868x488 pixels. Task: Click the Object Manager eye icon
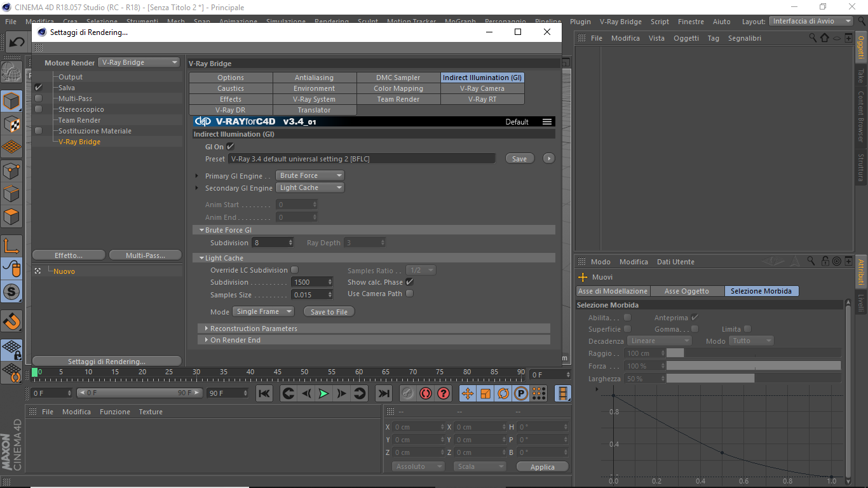pyautogui.click(x=837, y=38)
